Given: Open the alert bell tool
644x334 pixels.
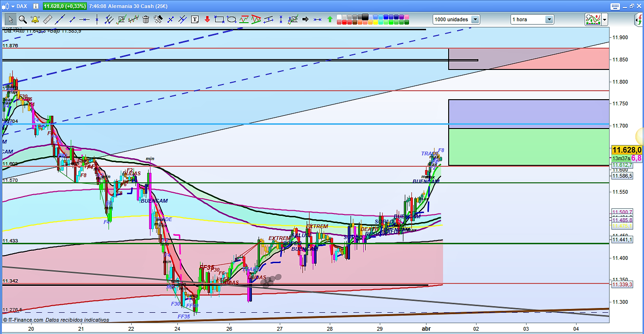Looking at the screenshot, I should click(35, 19).
